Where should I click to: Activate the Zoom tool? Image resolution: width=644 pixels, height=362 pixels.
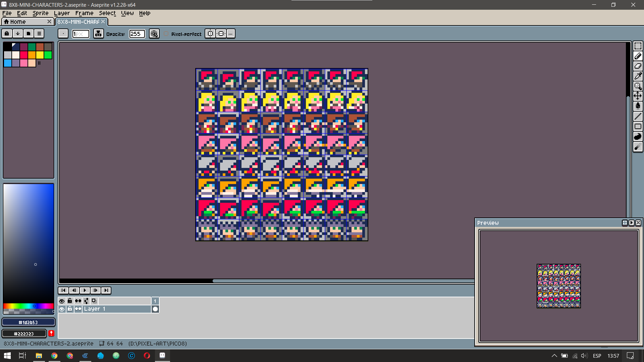638,86
